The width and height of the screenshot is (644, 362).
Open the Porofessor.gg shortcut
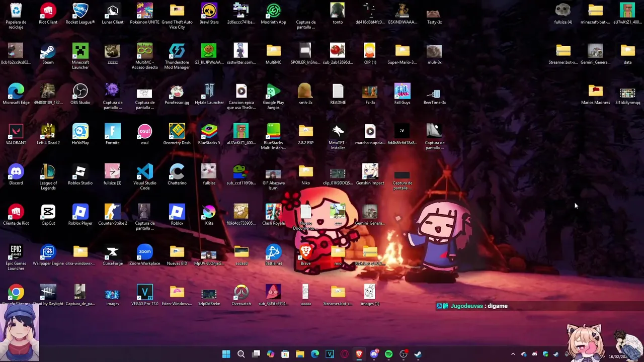tap(177, 94)
